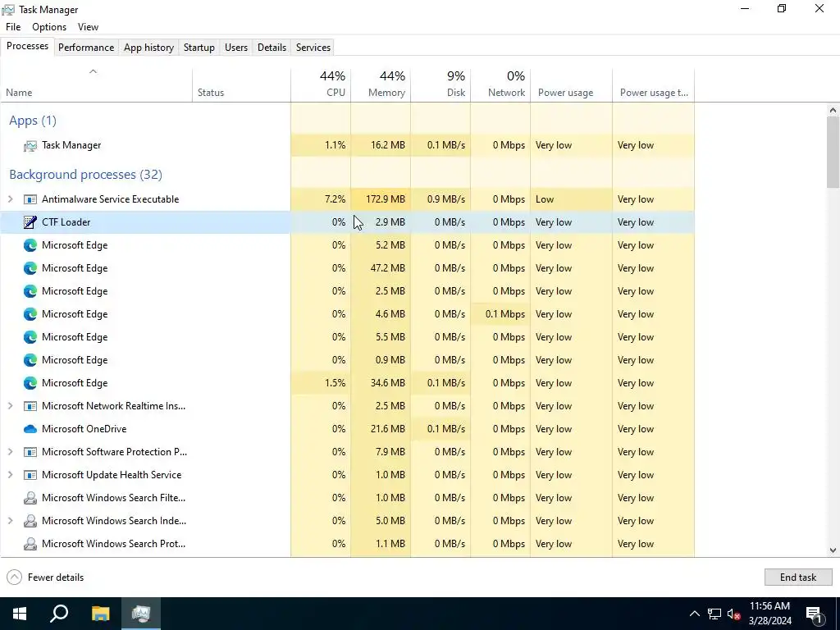Expand Microsoft Network Realtime Inspection group

(10, 406)
